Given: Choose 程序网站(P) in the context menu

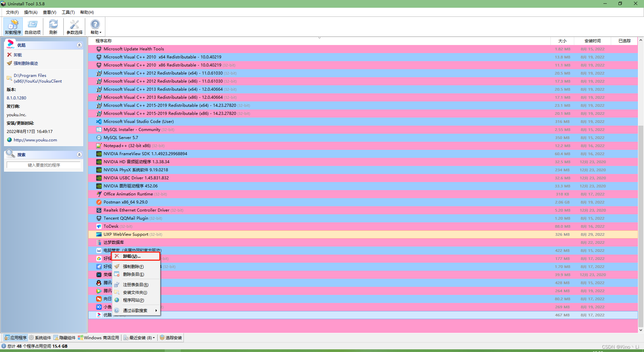Looking at the screenshot, I should coord(136,300).
